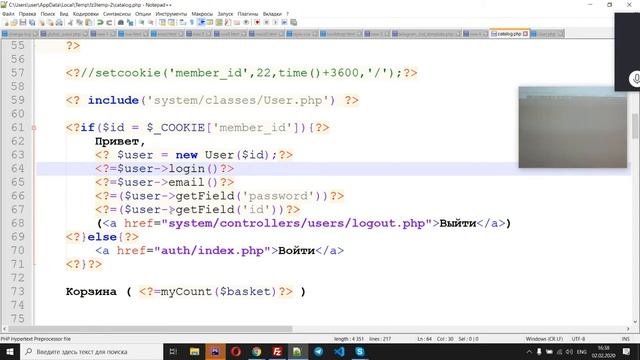640x360 pixels.
Task: Click 'include' keyword on line 59
Action: [x=113, y=100]
